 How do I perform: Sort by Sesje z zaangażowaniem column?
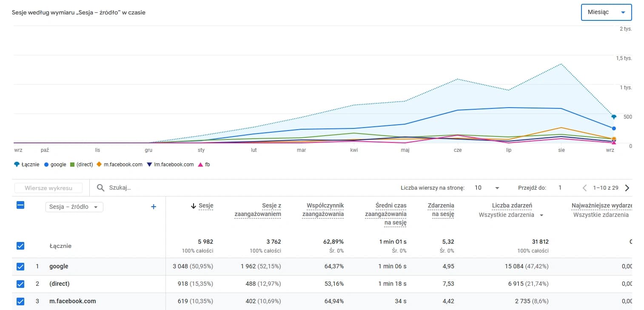tap(258, 210)
